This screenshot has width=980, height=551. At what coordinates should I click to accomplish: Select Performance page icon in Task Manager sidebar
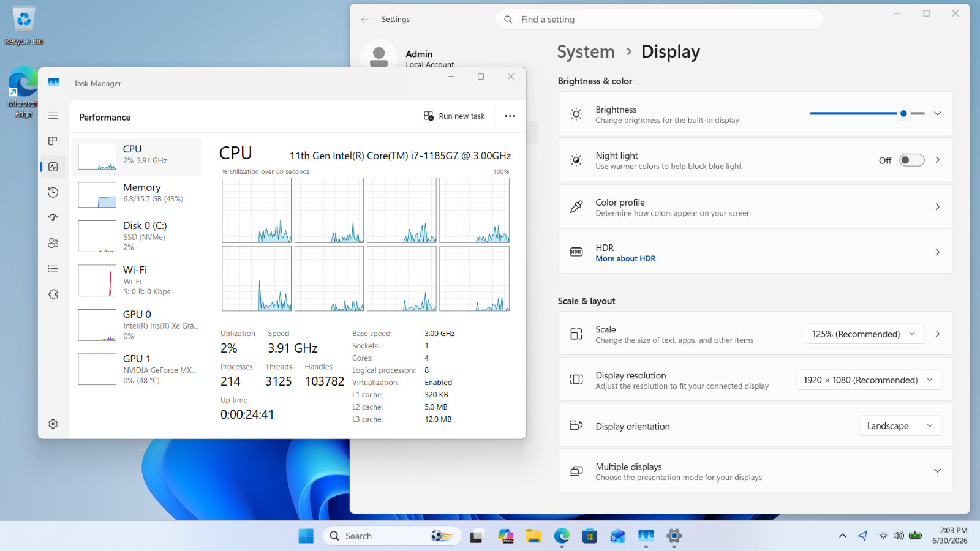[x=53, y=167]
